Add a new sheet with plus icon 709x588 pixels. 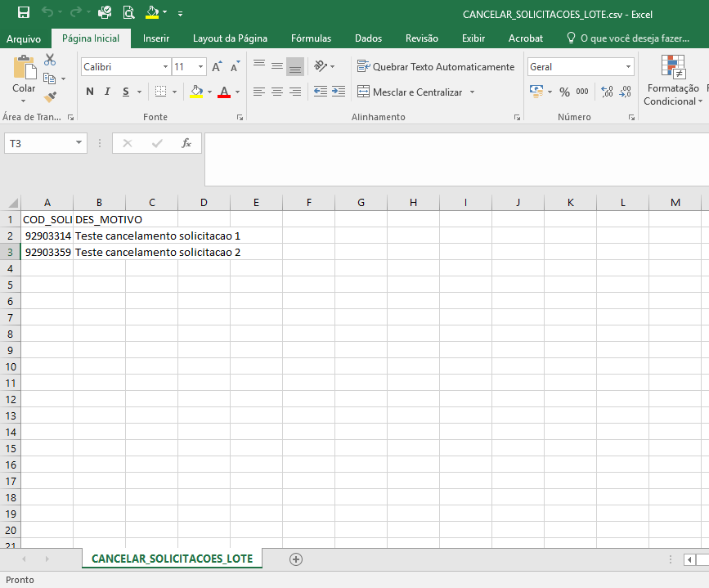click(x=296, y=559)
